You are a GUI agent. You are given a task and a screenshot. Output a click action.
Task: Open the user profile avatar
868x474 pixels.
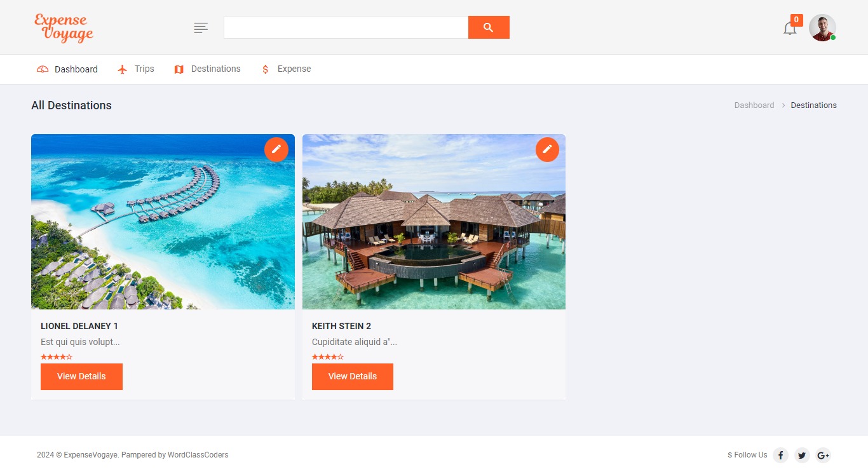pyautogui.click(x=822, y=28)
